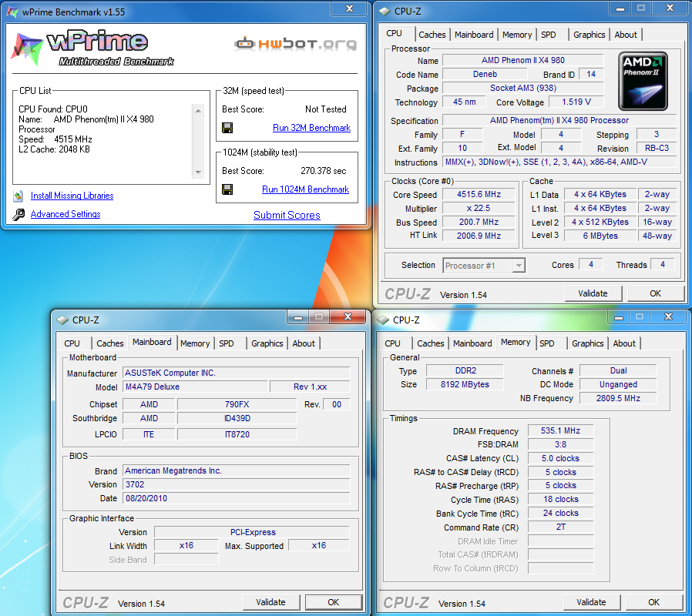Open Advanced Settings link
This screenshot has width=692, height=616.
tap(66, 214)
